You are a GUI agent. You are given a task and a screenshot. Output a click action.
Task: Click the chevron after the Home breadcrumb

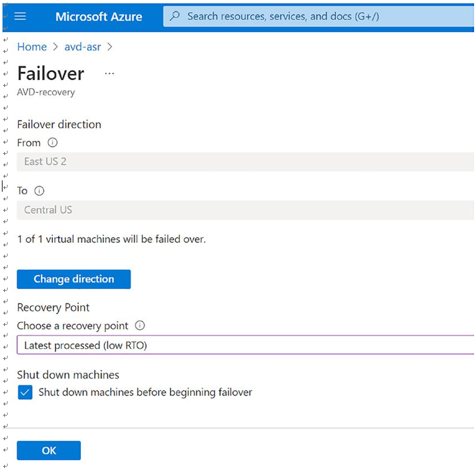pyautogui.click(x=56, y=47)
